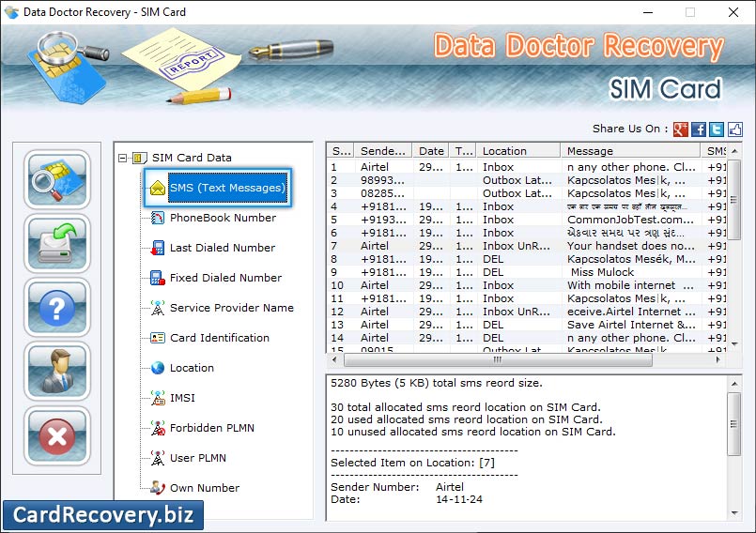Click the thumbs-up like icon
Screen dimensions: 756x533
click(x=734, y=129)
